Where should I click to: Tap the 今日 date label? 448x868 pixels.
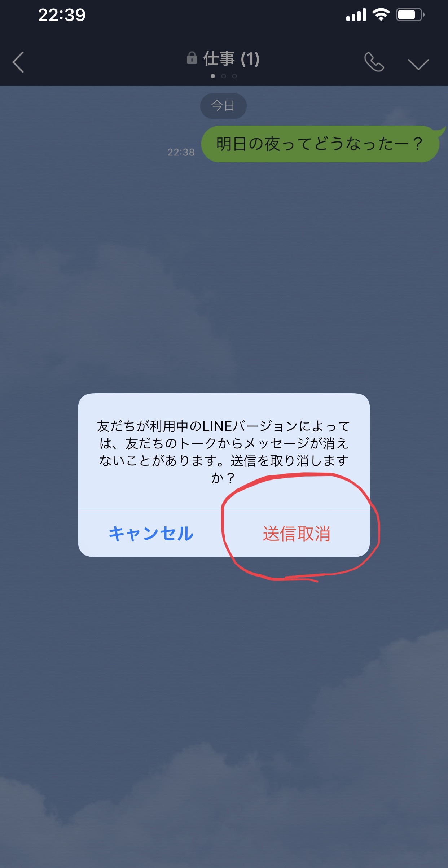[223, 106]
